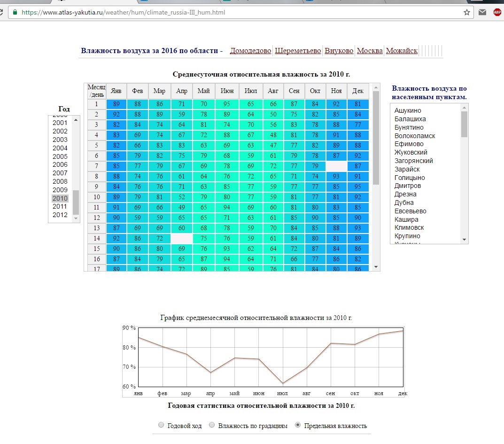The height and width of the screenshot is (444, 504).
Task: Open the Можайск humidity link
Action: click(x=402, y=51)
